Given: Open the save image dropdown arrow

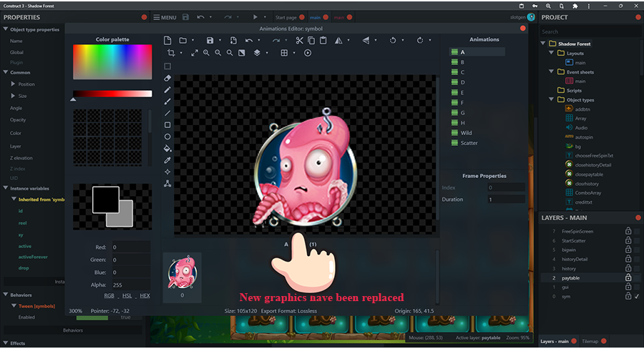Looking at the screenshot, I should [x=220, y=40].
